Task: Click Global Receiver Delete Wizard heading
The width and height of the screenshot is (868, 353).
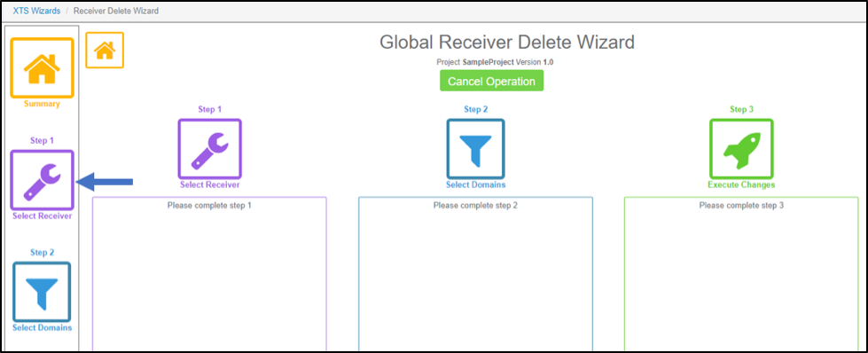Action: pyautogui.click(x=507, y=42)
